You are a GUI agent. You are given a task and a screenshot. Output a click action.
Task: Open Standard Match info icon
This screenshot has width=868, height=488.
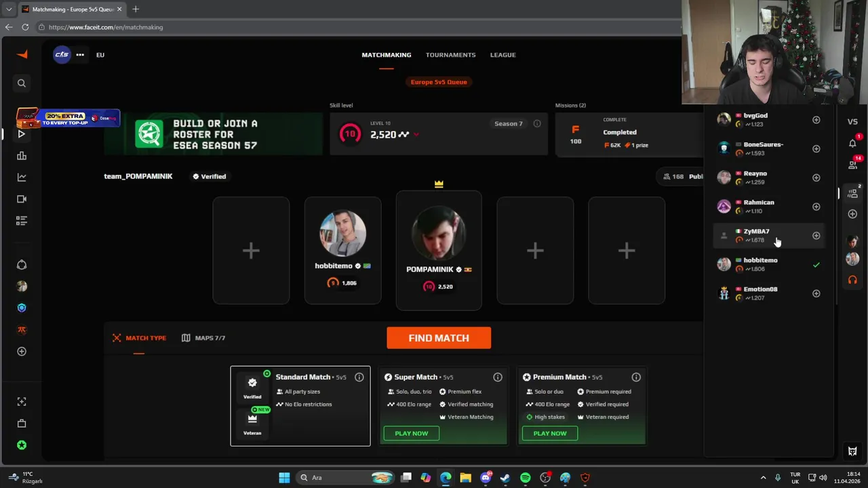(x=359, y=378)
